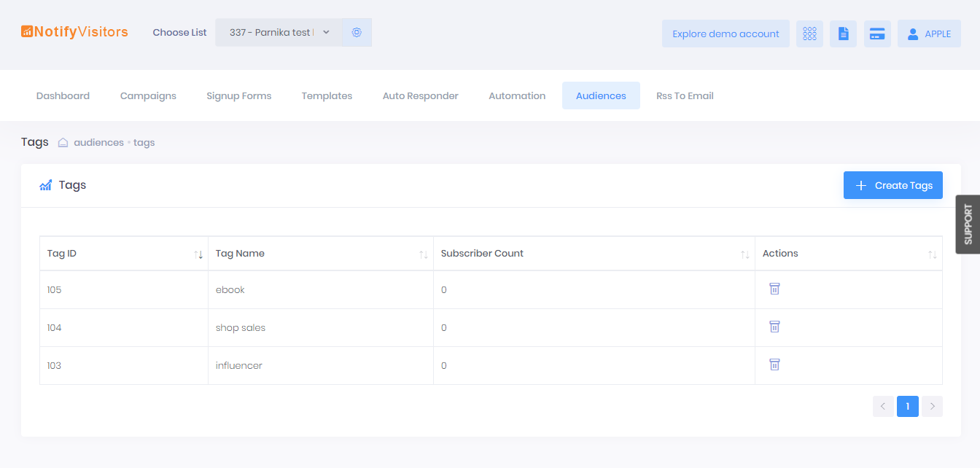Click subscriber count of shop sales row
980x468 pixels.
(x=594, y=328)
